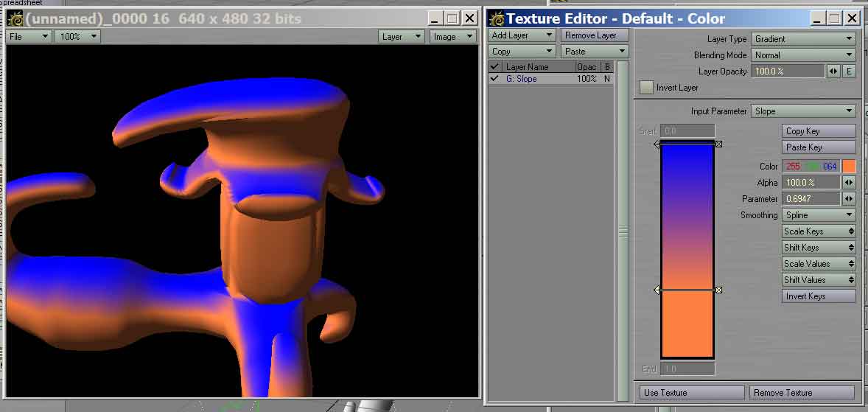The width and height of the screenshot is (868, 412).
Task: Click the Scale Values control
Action: tap(819, 264)
